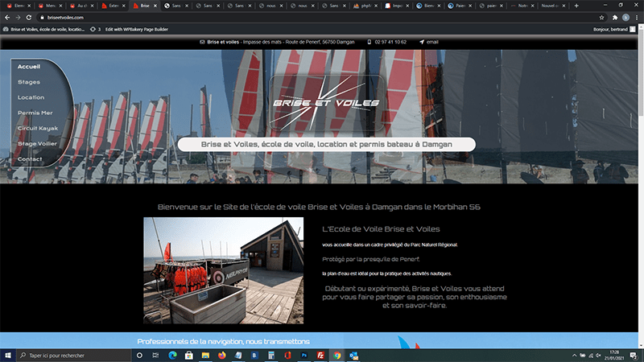The image size is (644, 362).
Task: Open the Microsoft Store taskbar icon
Action: pos(188,355)
